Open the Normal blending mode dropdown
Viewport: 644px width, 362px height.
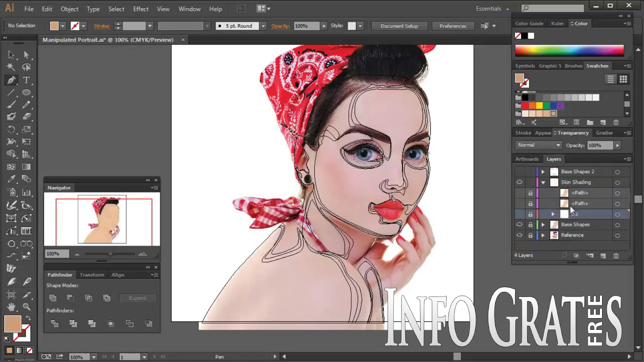click(538, 145)
